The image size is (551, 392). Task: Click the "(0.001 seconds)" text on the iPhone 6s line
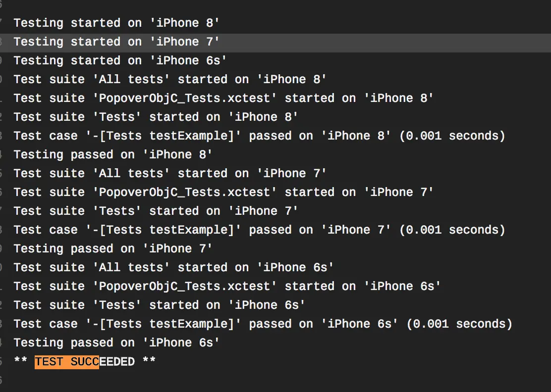pyautogui.click(x=459, y=324)
